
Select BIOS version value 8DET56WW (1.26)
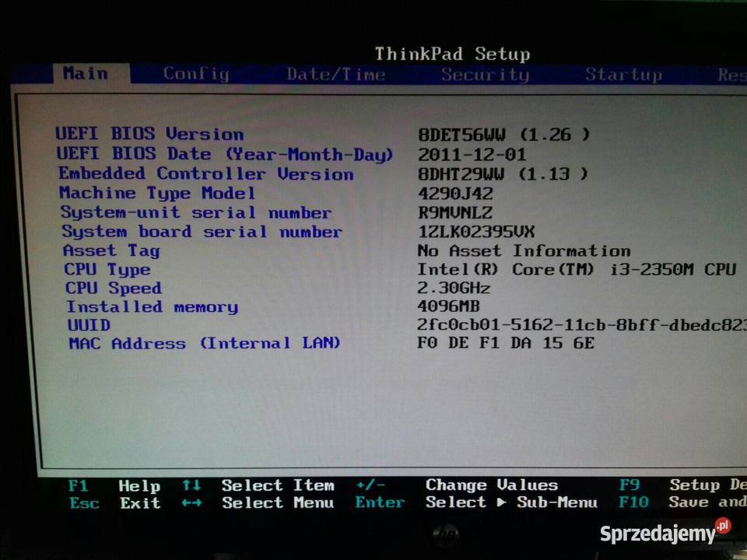504,135
